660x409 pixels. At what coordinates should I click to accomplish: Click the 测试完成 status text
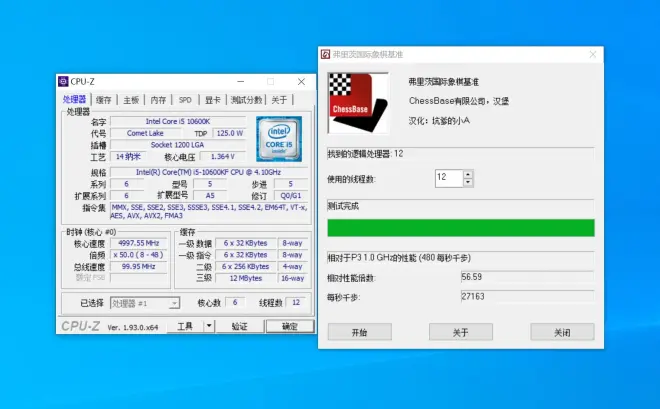[x=343, y=206]
